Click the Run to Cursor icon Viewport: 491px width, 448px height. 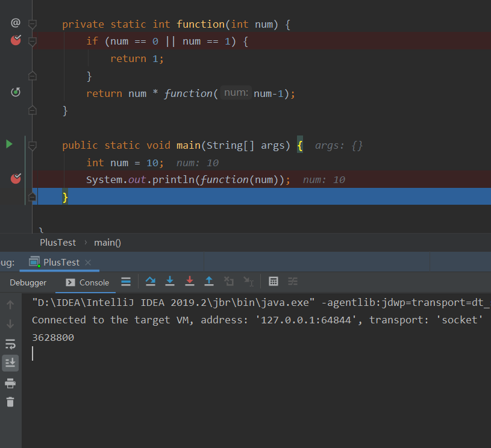(x=249, y=281)
